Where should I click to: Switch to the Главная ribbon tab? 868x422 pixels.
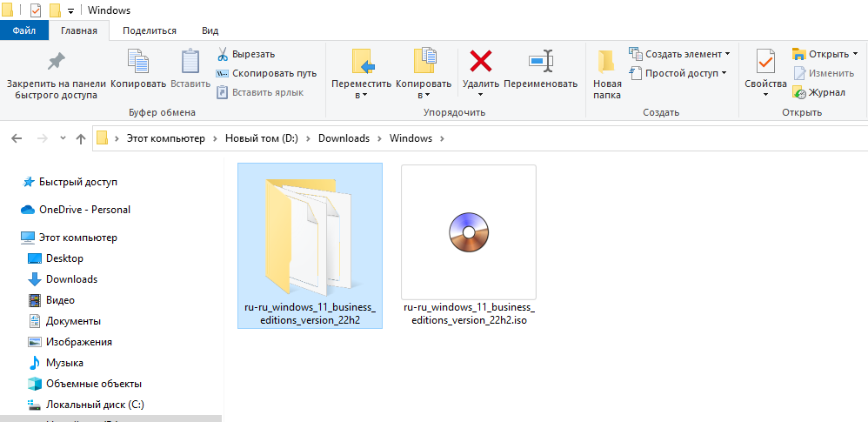coord(79,31)
